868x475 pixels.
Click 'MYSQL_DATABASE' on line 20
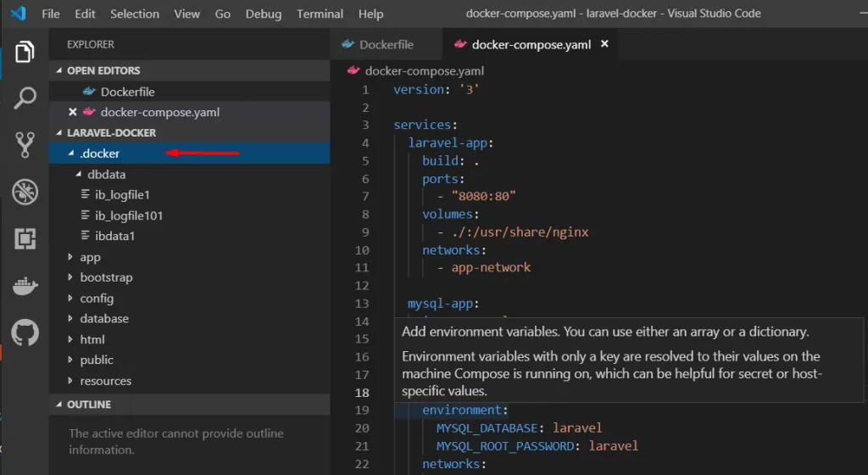click(x=487, y=428)
